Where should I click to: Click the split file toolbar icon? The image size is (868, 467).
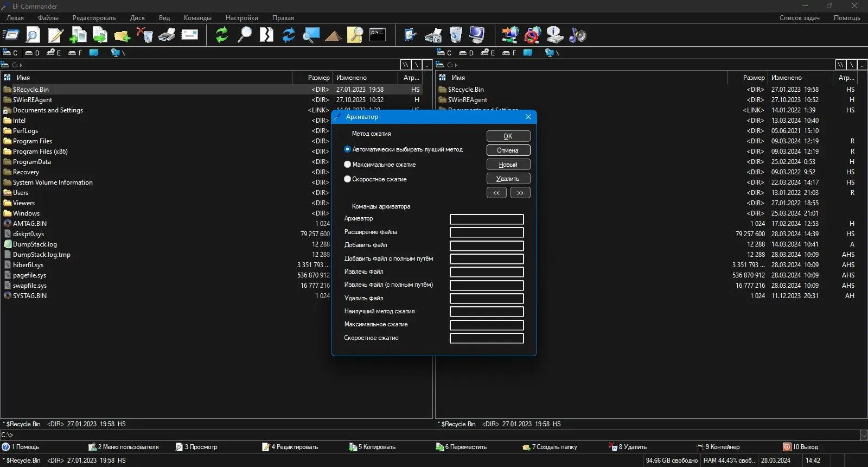(266, 35)
